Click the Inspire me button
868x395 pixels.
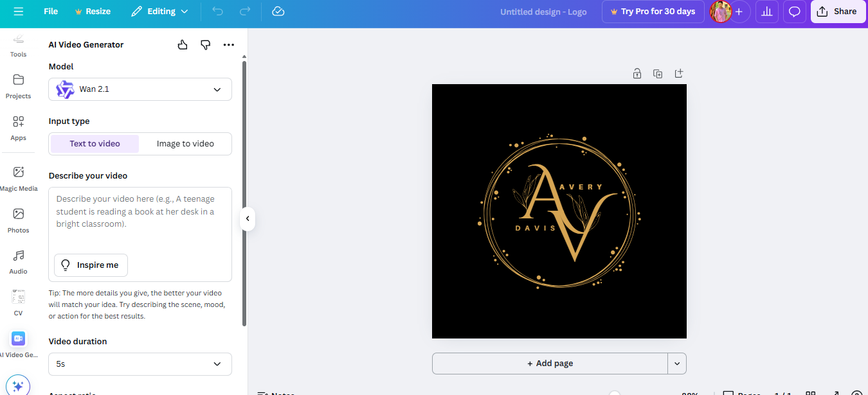point(90,265)
